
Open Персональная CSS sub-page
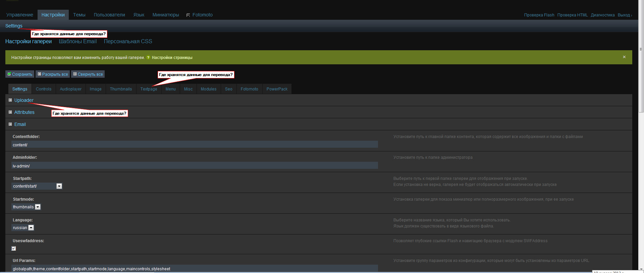click(x=128, y=42)
